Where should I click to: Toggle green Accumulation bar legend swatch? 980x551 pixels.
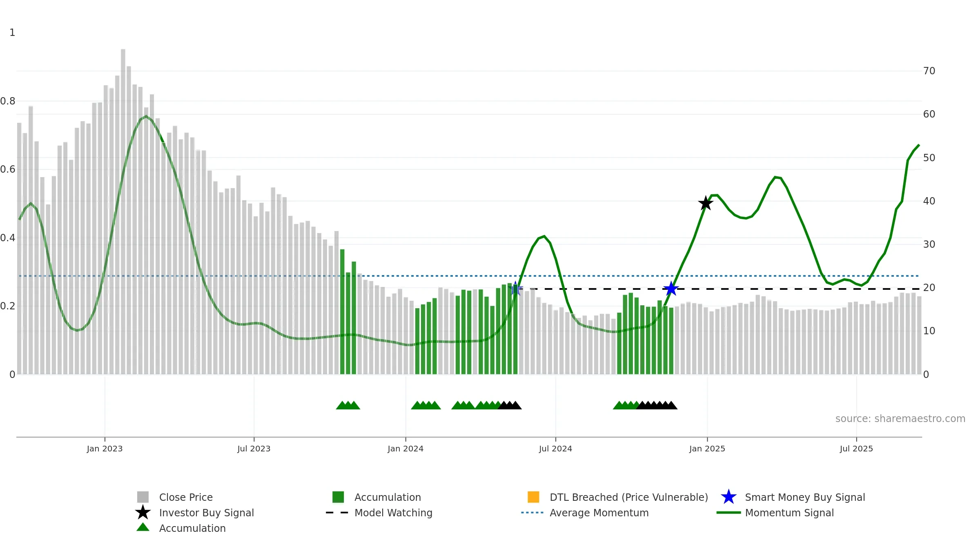coord(338,497)
